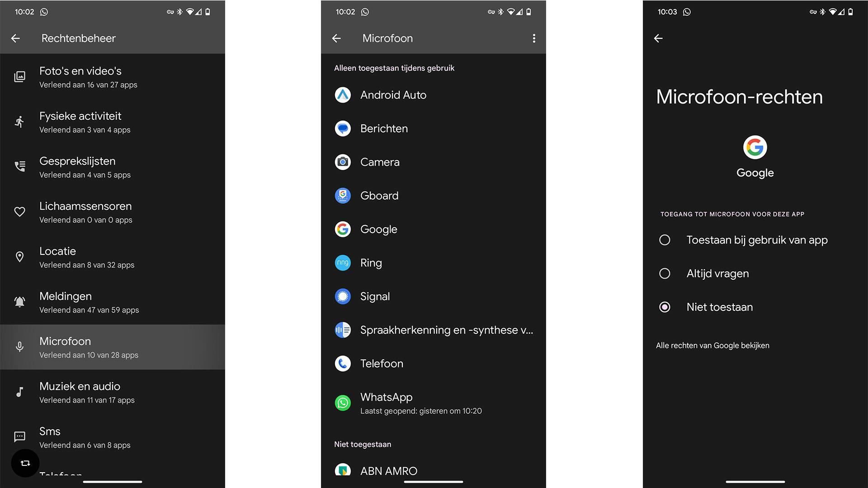Select 'Altijd vragen' radio option

click(665, 273)
